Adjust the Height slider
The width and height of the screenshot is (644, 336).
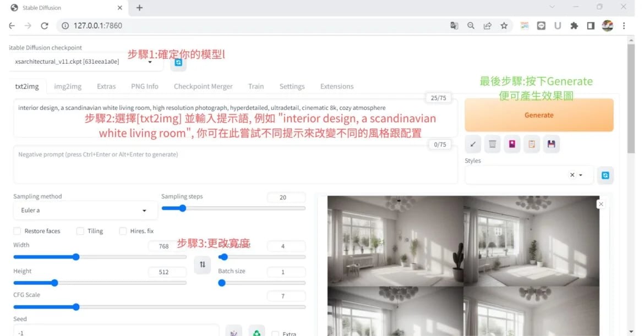tap(100, 283)
